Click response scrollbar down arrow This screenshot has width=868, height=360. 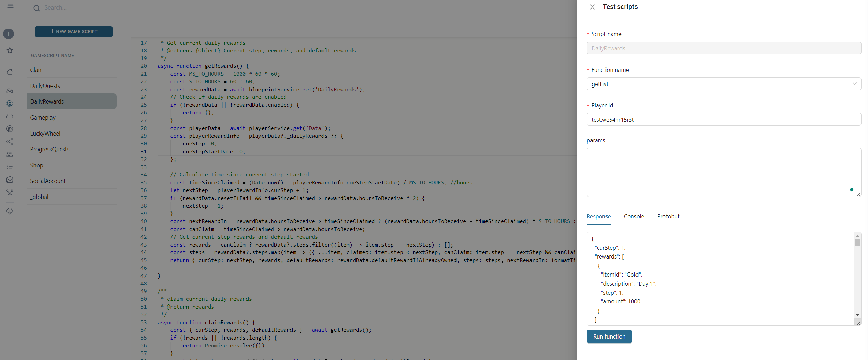(x=857, y=315)
